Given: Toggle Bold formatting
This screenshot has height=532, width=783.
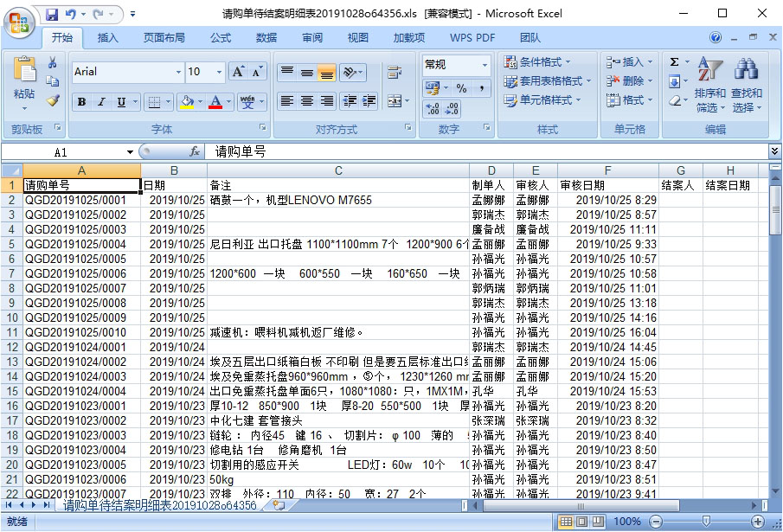Looking at the screenshot, I should [x=81, y=102].
